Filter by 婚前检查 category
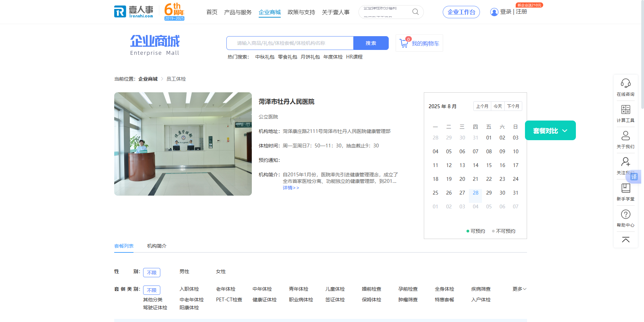644x322 pixels. pos(372,289)
